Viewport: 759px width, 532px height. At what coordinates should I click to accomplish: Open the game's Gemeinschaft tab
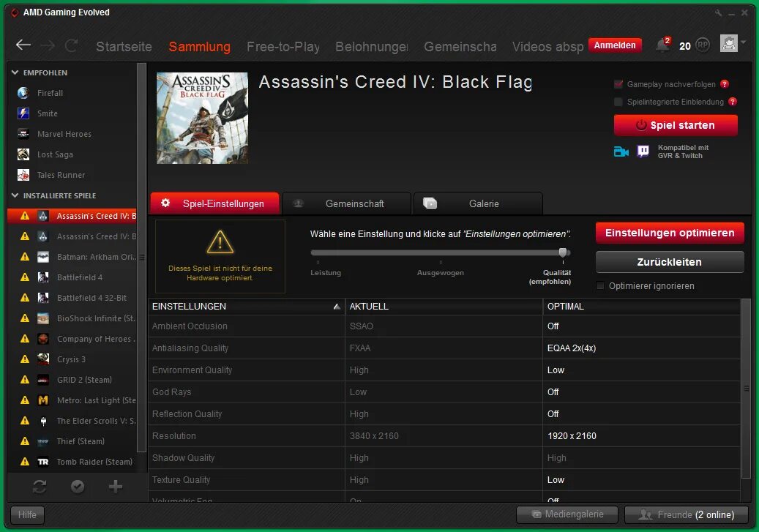(347, 203)
